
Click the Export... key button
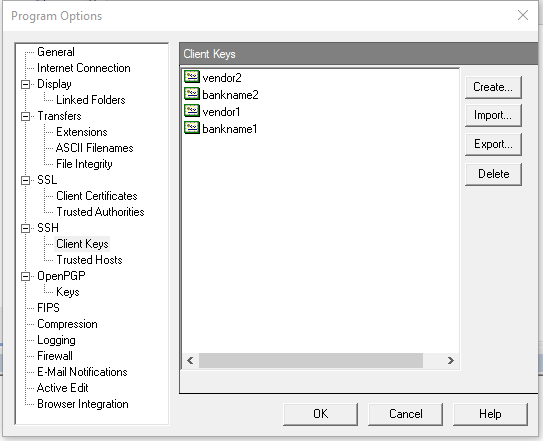coord(493,144)
